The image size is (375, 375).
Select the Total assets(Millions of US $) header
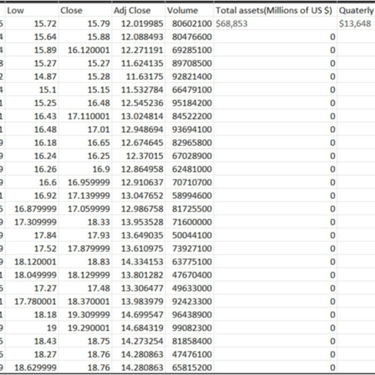coord(274,11)
